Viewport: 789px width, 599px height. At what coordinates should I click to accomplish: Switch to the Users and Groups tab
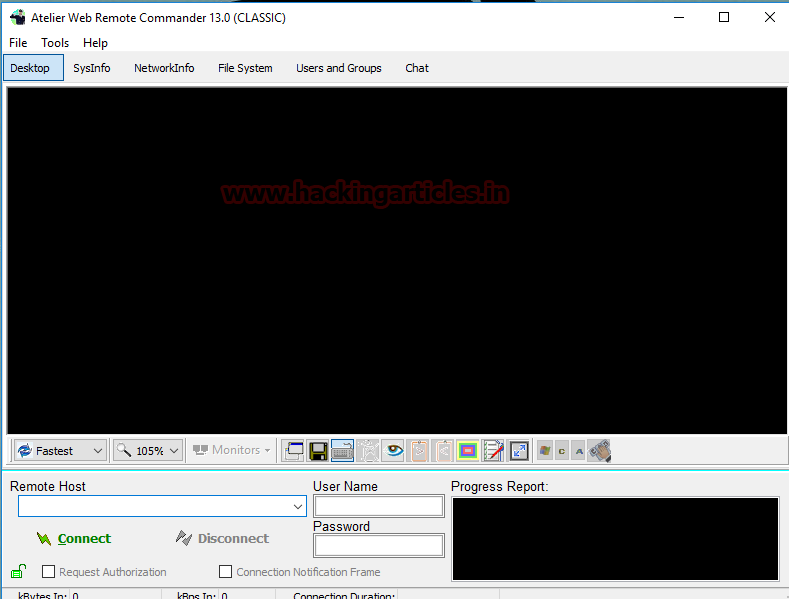click(338, 68)
